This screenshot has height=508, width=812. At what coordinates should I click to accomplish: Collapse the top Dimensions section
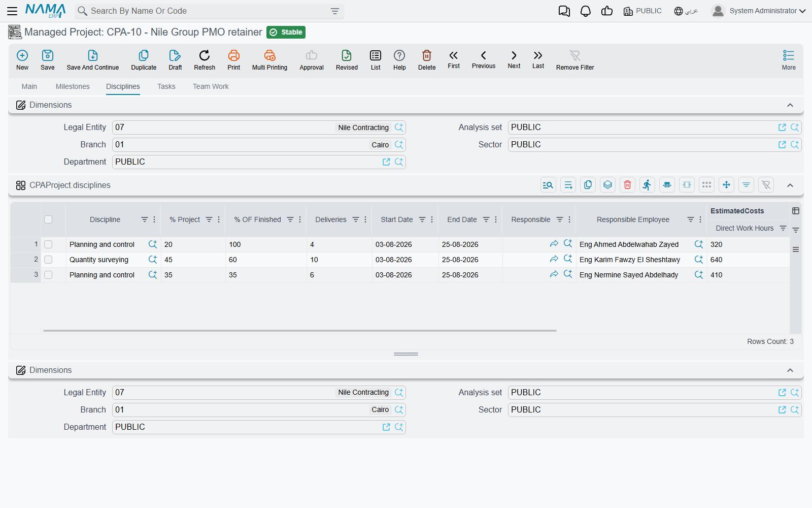(x=790, y=105)
